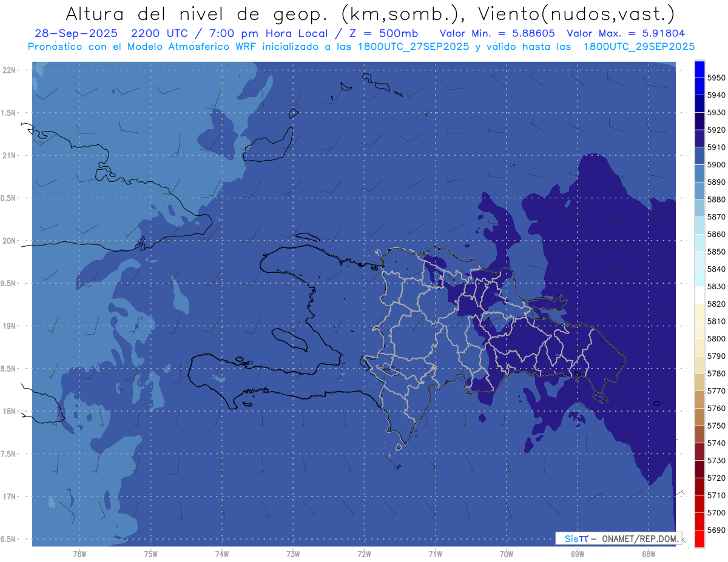Click the latitude label '20N'
728x562 pixels.
10,241
